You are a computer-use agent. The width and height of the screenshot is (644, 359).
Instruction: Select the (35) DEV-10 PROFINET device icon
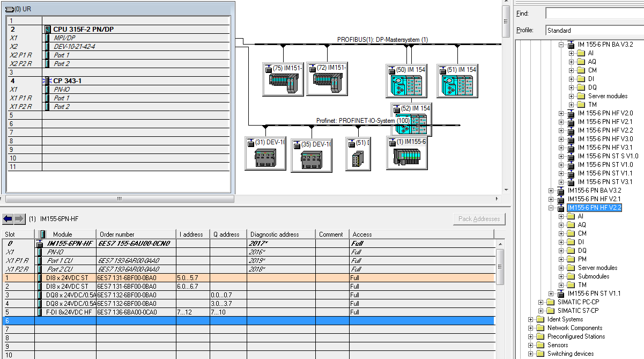(312, 156)
